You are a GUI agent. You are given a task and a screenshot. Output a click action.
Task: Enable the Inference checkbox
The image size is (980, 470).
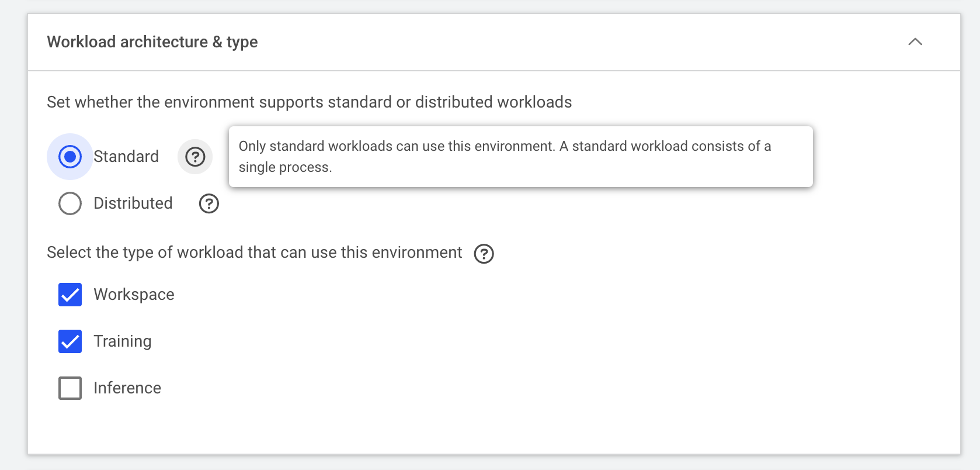70,388
